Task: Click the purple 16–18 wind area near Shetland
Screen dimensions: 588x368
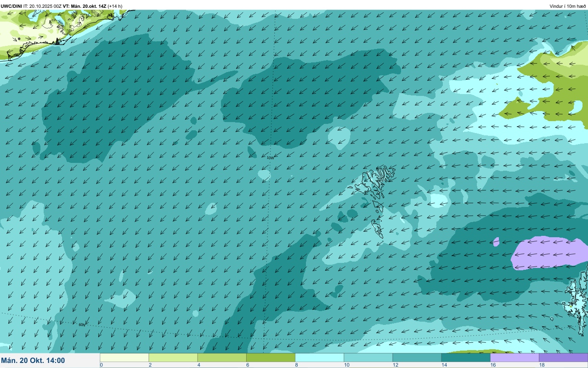Action: [x=549, y=253]
